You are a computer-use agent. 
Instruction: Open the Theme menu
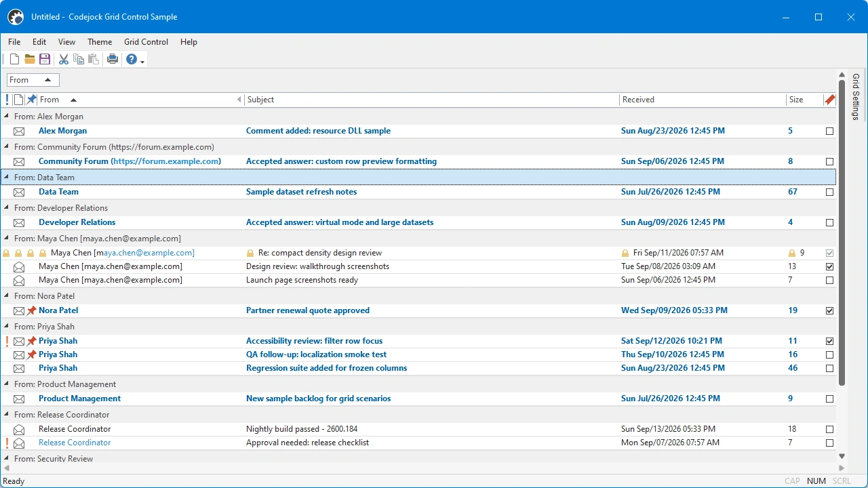click(100, 42)
